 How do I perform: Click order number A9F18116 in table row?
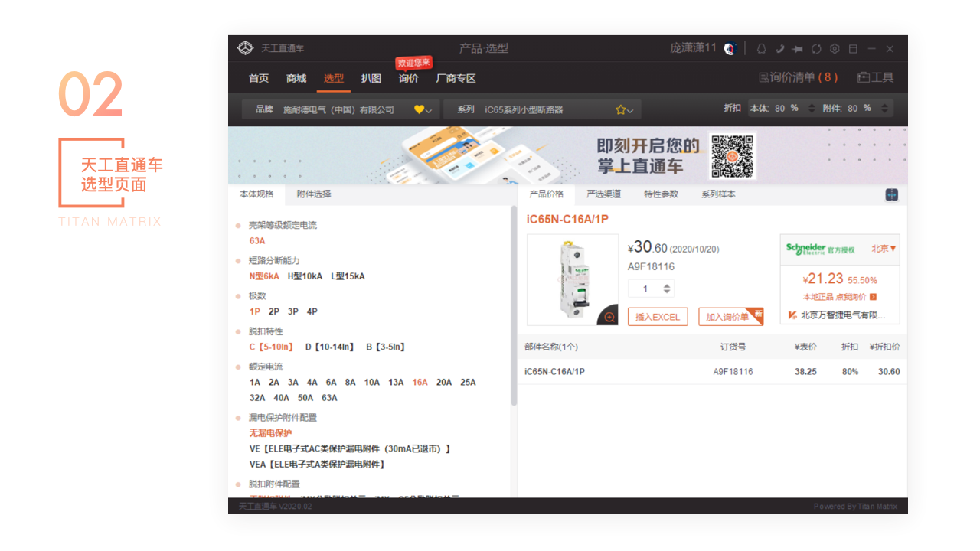(x=733, y=372)
